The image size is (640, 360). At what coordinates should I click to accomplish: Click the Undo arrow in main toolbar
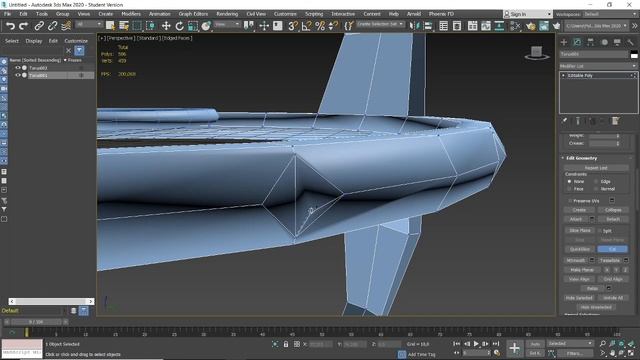(10, 26)
